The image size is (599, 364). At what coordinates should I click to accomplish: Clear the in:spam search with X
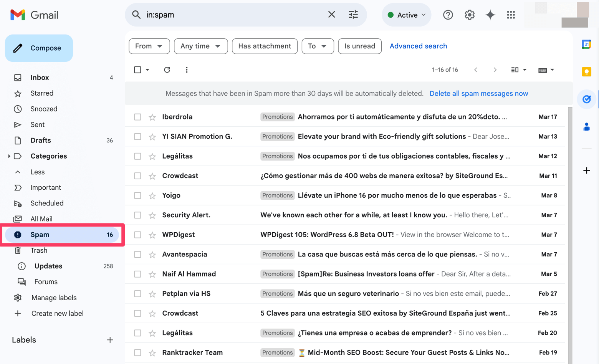pyautogui.click(x=331, y=15)
